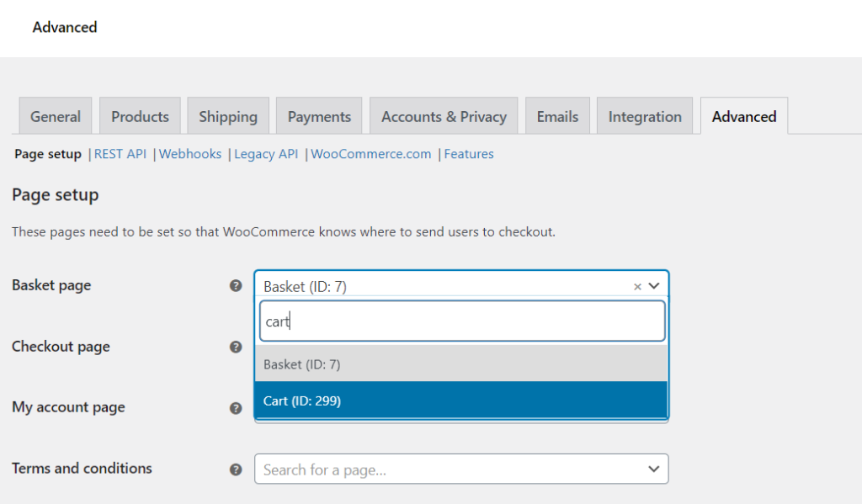Click the page search field showing cart

[461, 321]
